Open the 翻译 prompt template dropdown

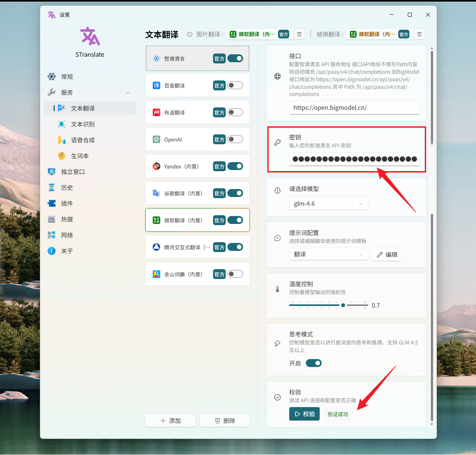[328, 254]
